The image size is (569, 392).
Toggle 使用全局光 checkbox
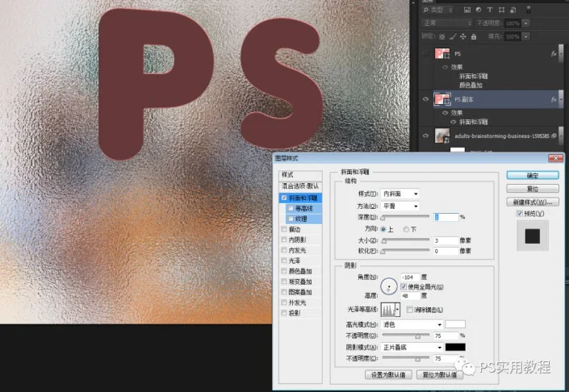(x=404, y=287)
